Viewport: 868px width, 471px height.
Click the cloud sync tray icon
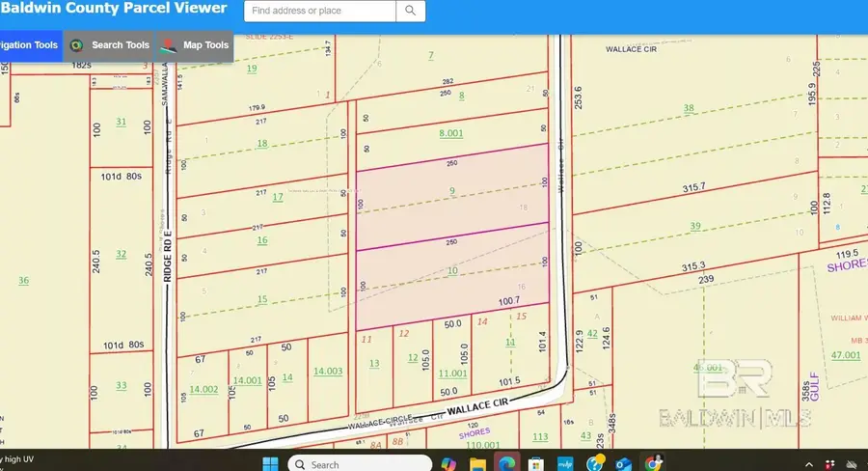click(x=852, y=464)
